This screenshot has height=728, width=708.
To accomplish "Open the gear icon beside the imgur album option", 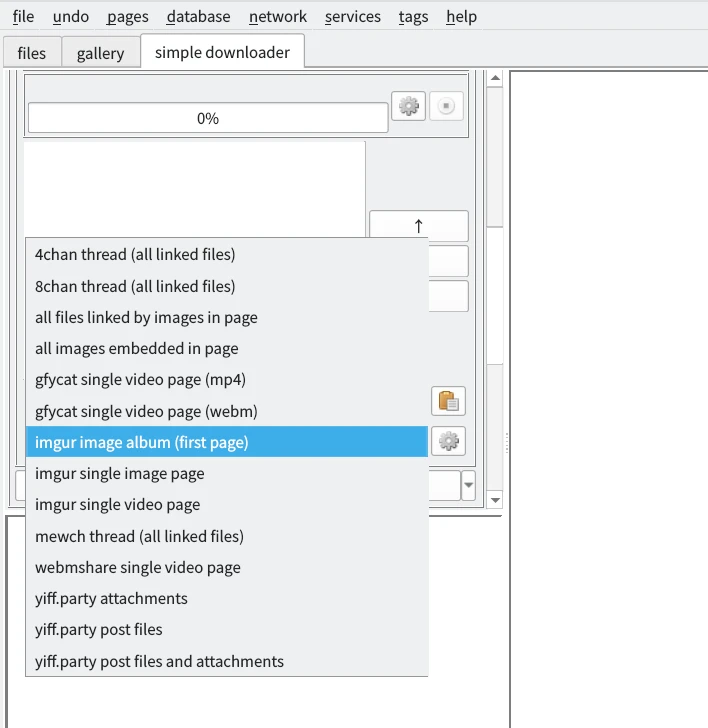I will (x=448, y=441).
